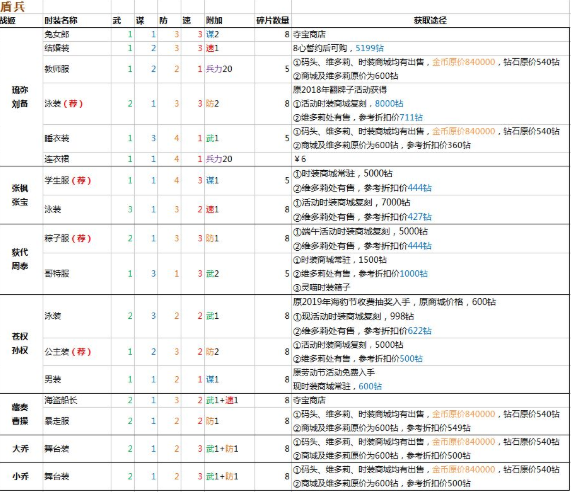The height and width of the screenshot is (493, 573).
Task: Click the 参考折扣价622钻 line
Action: click(362, 331)
